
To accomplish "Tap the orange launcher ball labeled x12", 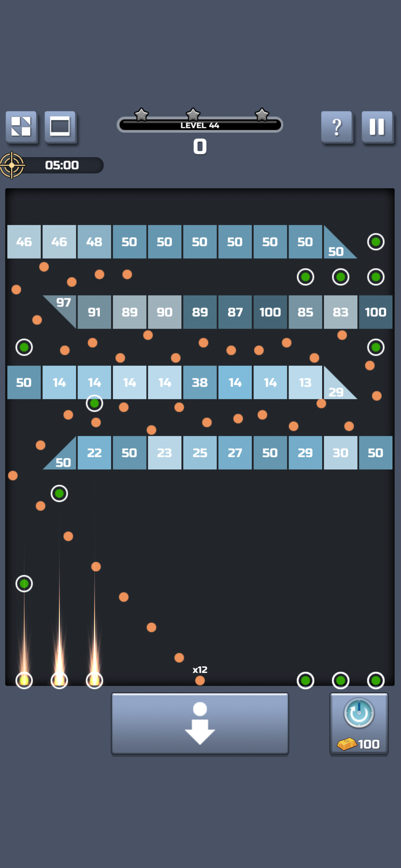I will 200,680.
